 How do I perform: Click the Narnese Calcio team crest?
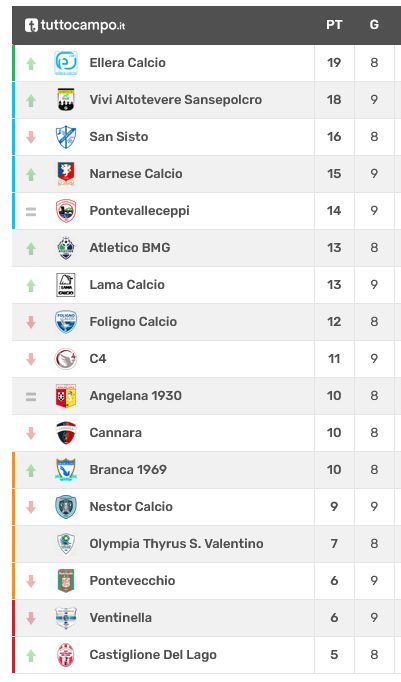66,174
